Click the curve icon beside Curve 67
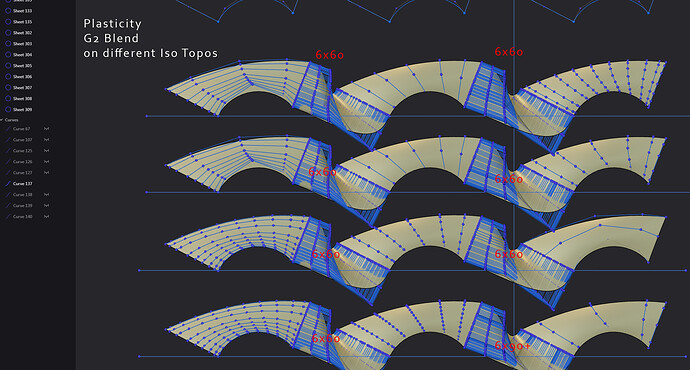Viewport: 690px width, 370px height. pos(8,129)
